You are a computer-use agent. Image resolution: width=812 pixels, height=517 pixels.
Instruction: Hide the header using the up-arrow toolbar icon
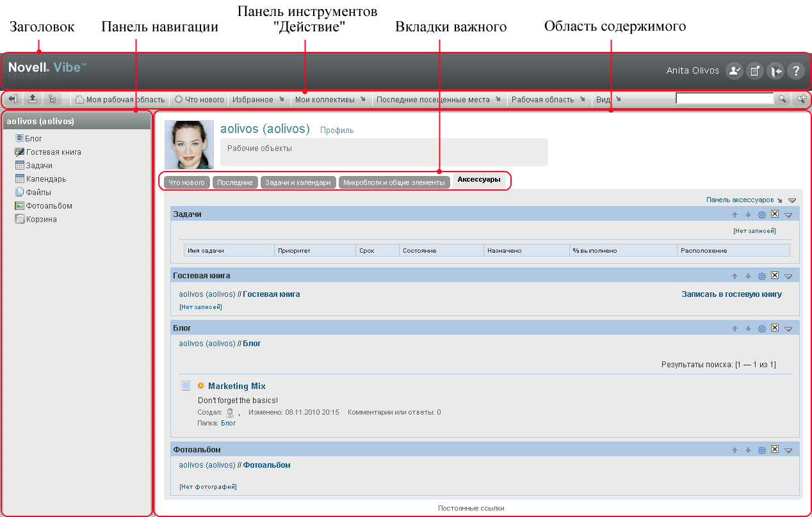(32, 99)
